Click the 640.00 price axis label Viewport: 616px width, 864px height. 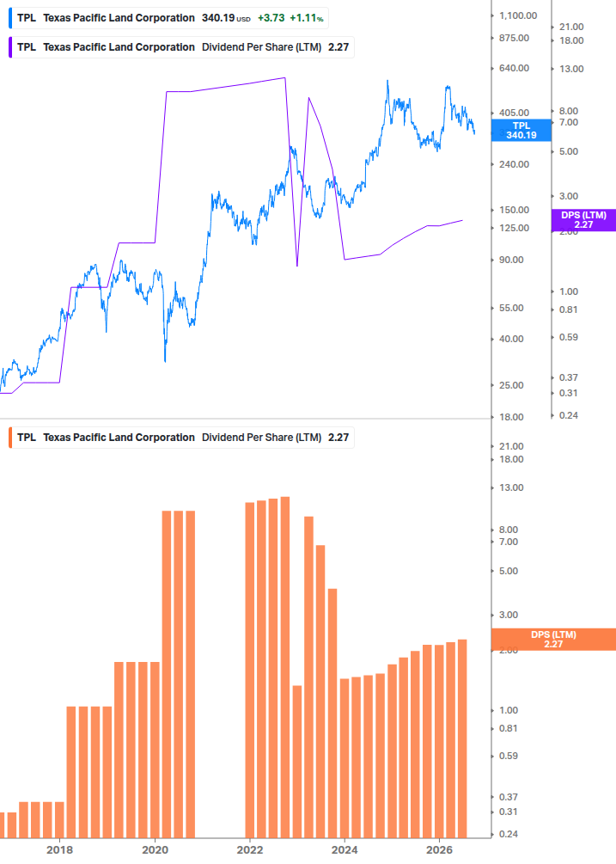(514, 68)
